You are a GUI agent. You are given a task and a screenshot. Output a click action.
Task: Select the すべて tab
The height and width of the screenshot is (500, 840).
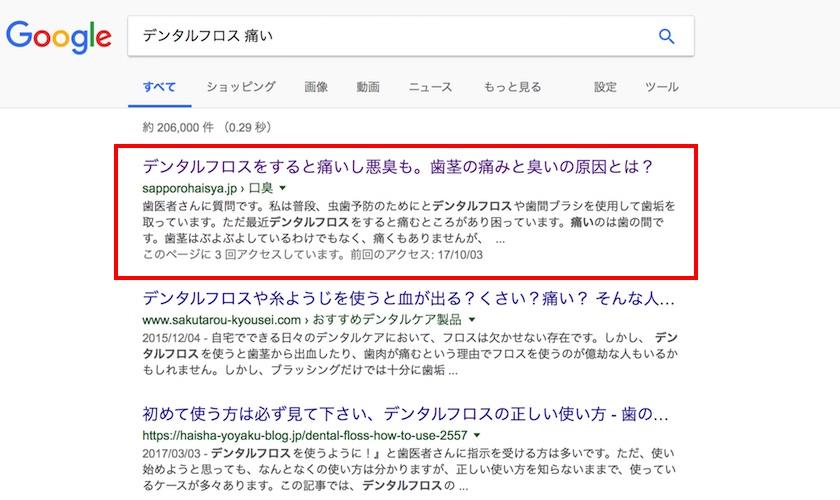point(159,87)
